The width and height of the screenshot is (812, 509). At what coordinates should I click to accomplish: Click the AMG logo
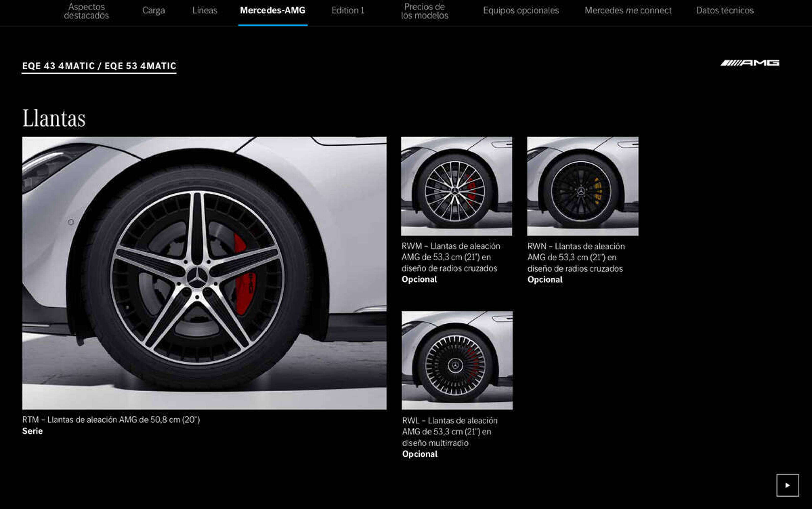750,63
